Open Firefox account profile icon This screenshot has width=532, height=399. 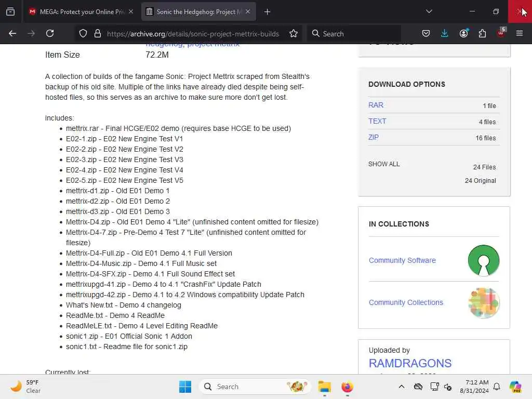coord(463,33)
